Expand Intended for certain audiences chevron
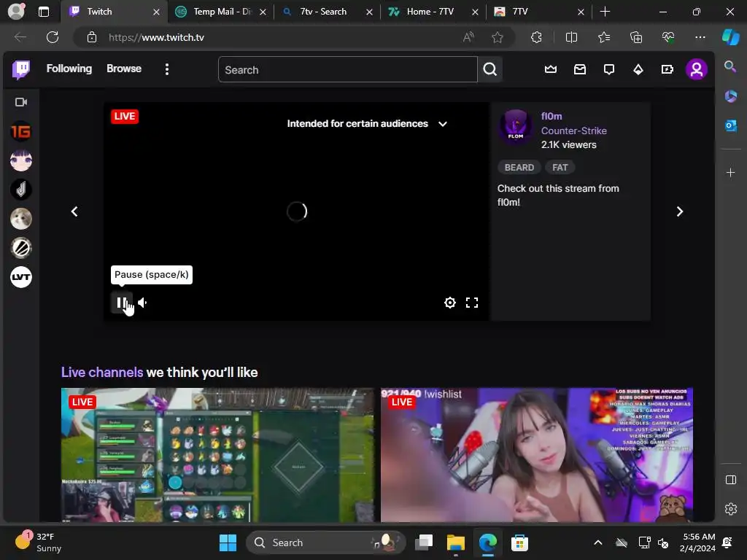The width and height of the screenshot is (747, 560). (443, 124)
